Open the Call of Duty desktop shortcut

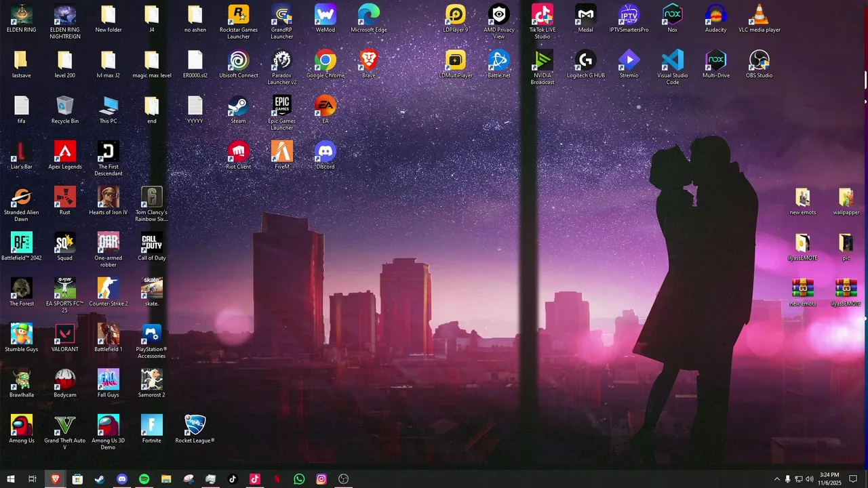pos(152,245)
